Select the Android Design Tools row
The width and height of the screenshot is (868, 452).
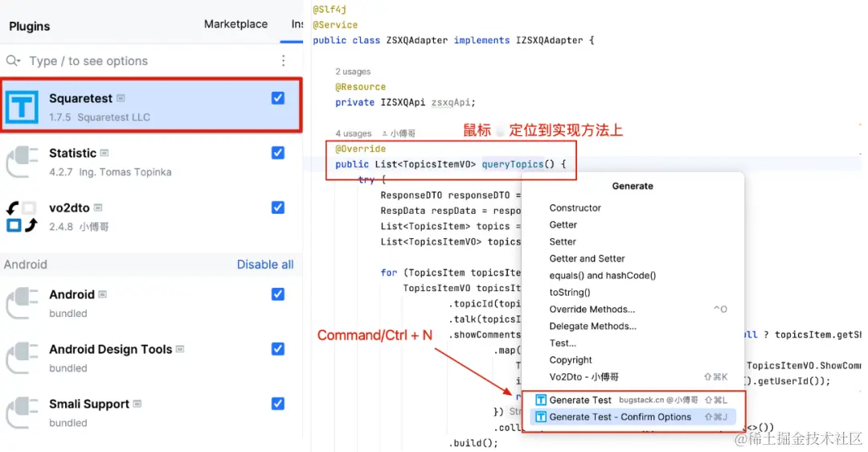pyautogui.click(x=151, y=358)
